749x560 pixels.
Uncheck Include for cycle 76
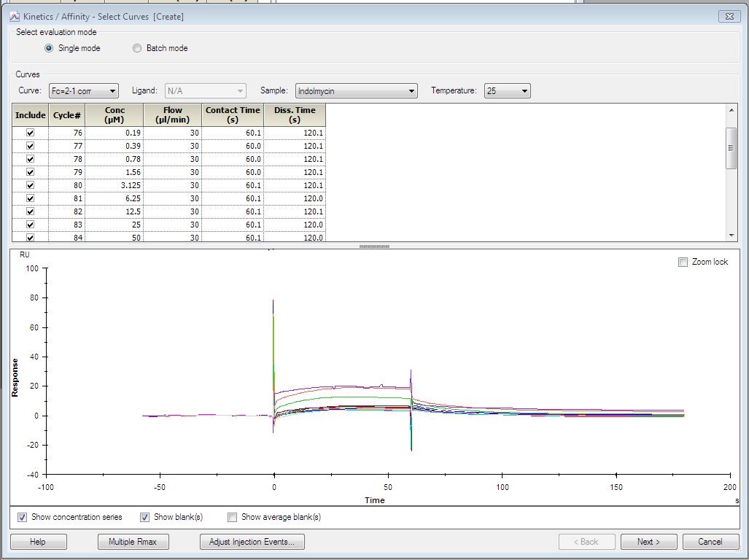30,133
